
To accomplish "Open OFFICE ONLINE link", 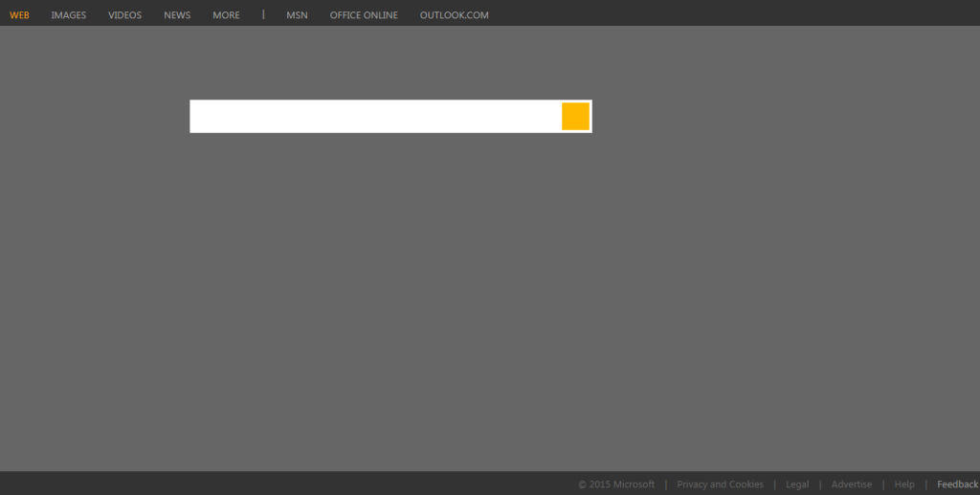I will point(364,15).
